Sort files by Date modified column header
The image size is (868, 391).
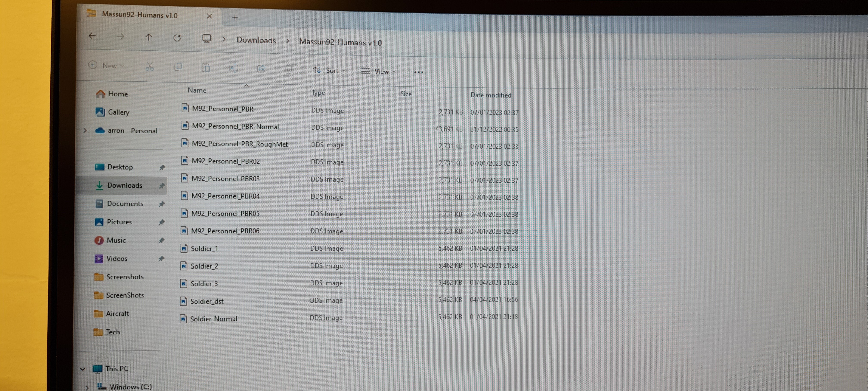[x=491, y=95]
